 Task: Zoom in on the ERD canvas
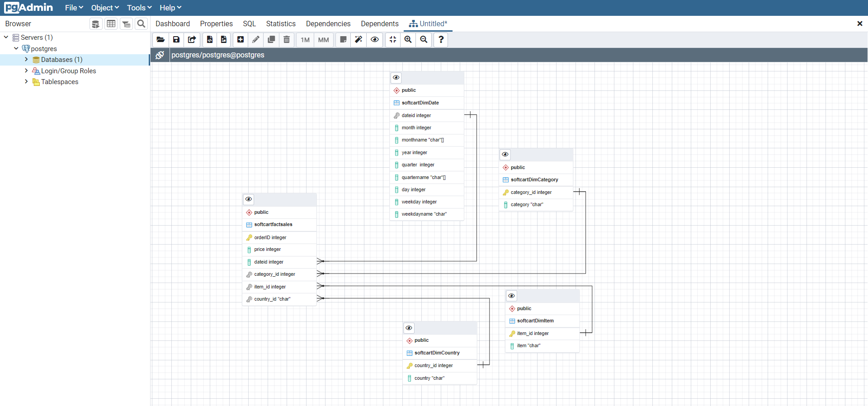(408, 40)
